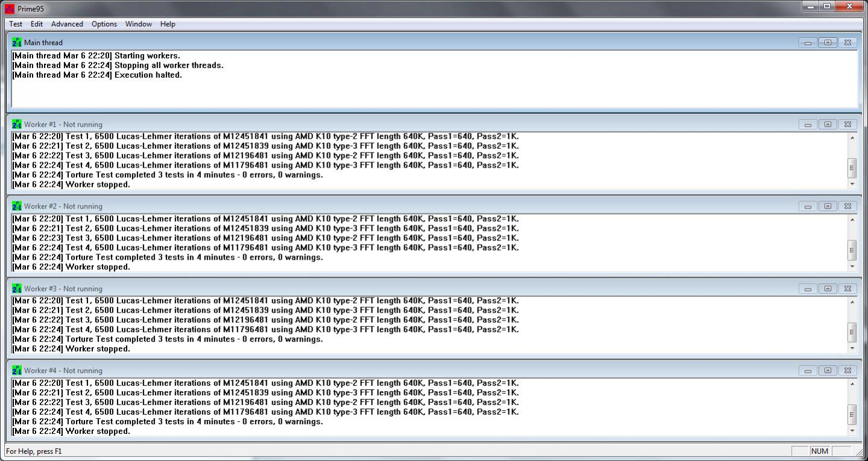Image resolution: width=868 pixels, height=461 pixels.
Task: Minimize the Main thread child window
Action: pyautogui.click(x=808, y=42)
